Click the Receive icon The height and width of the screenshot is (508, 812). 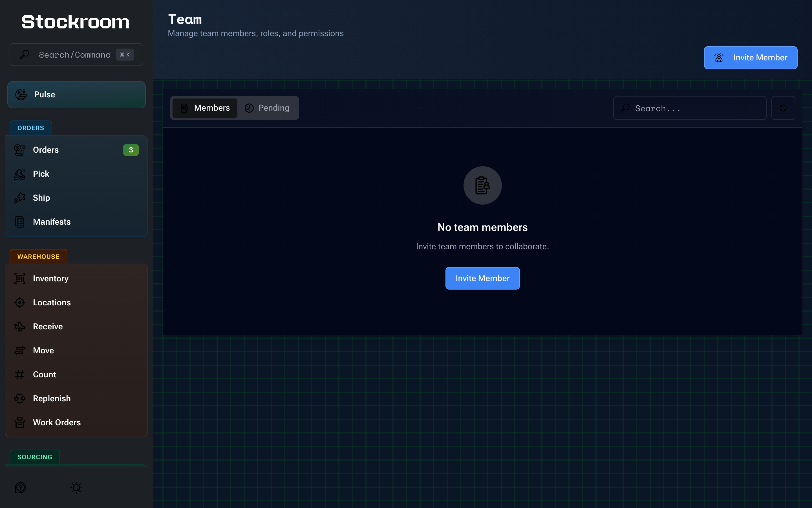[x=20, y=327]
